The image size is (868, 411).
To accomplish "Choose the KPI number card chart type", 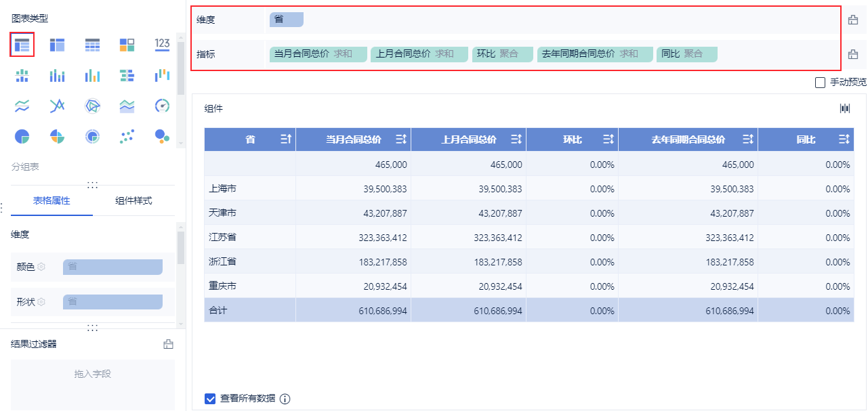I will click(x=162, y=45).
